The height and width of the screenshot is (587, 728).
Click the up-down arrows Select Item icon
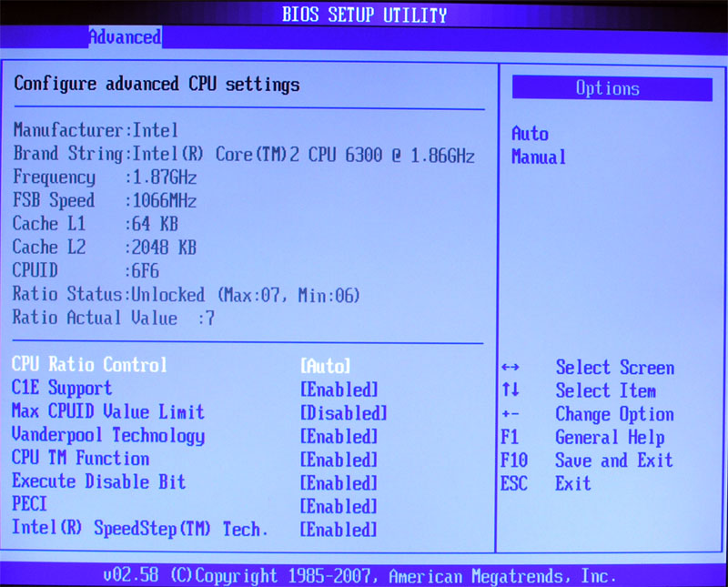tap(511, 390)
